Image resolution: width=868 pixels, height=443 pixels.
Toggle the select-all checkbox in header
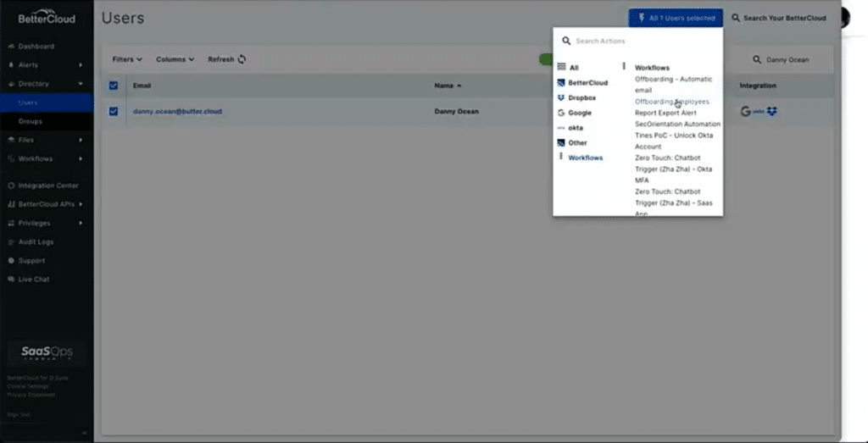114,86
